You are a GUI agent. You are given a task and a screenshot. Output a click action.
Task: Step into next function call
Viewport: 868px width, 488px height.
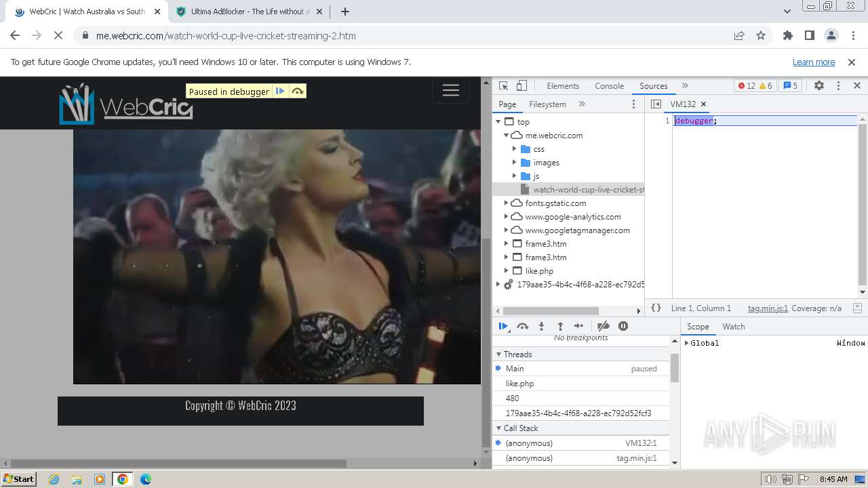(x=541, y=326)
